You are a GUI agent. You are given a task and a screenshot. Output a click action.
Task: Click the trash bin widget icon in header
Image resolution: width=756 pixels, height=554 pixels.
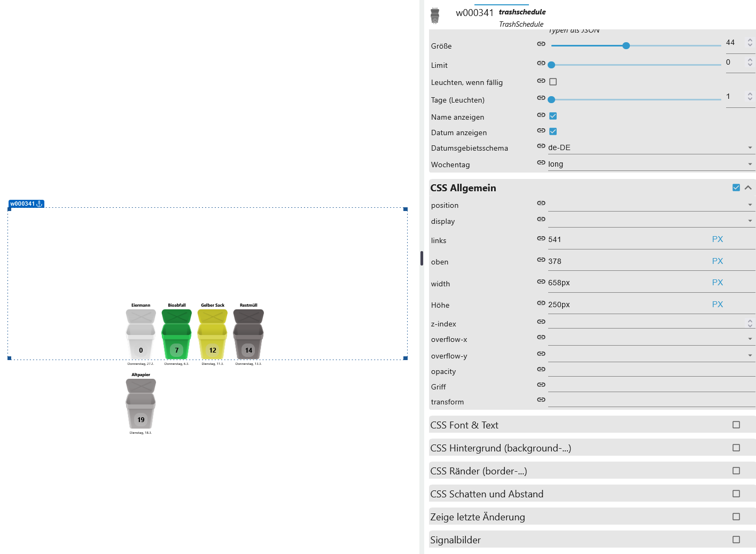click(435, 16)
